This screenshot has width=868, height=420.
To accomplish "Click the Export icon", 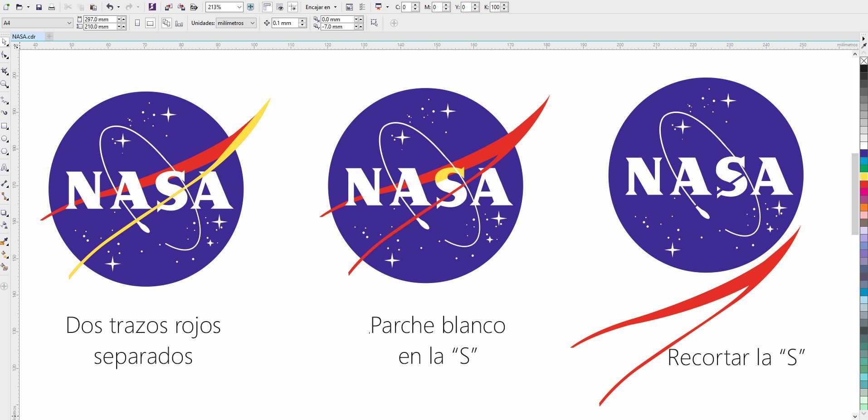I will click(x=181, y=7).
